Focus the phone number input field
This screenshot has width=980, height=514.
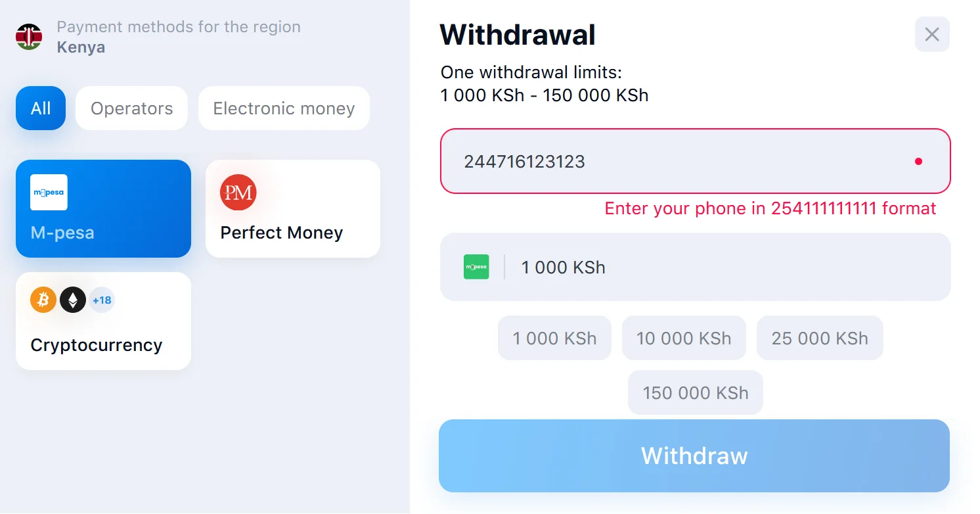point(695,161)
